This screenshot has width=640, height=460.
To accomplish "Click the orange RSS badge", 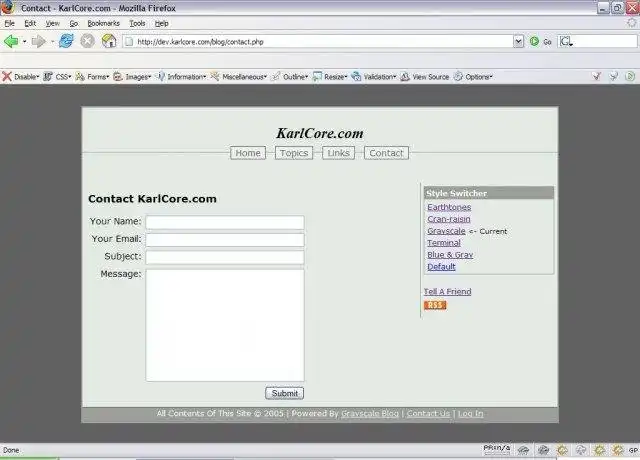I will point(435,305).
